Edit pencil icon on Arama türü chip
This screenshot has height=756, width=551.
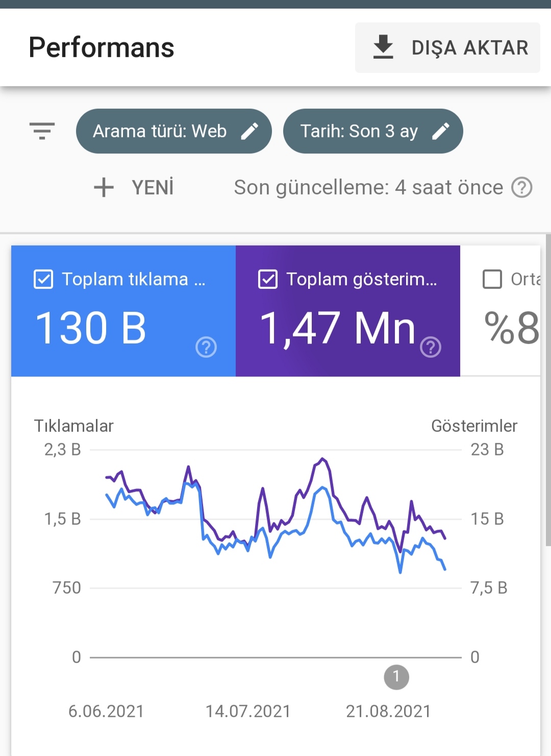249,131
